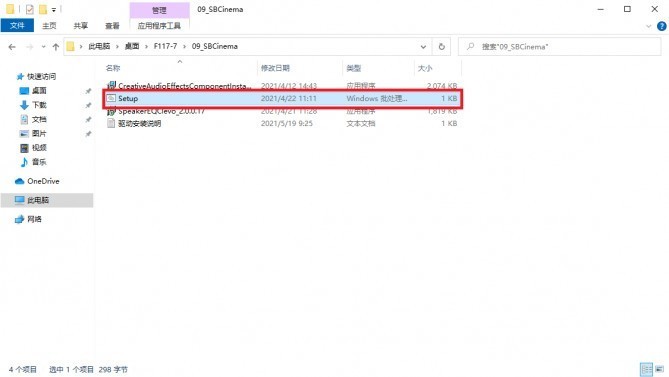669x377 pixels.
Task: Click the new folder quick access icon
Action: point(43,9)
